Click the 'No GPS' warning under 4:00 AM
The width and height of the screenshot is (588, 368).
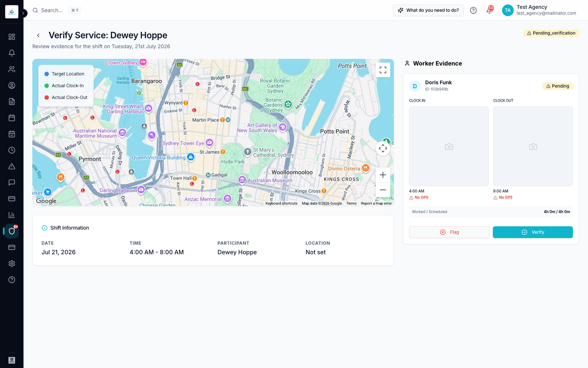pos(419,198)
